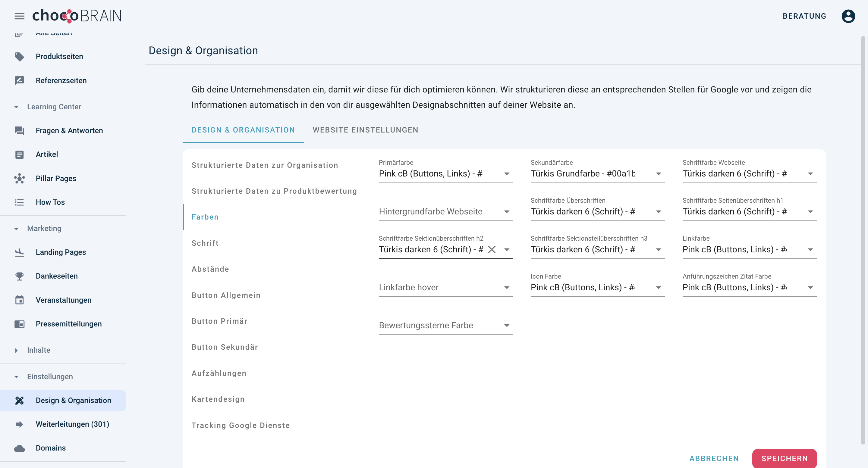Clear the Schriftfarbe Sektionsüberschriften h2 field
Viewport: 868px width, 468px height.
(492, 249)
